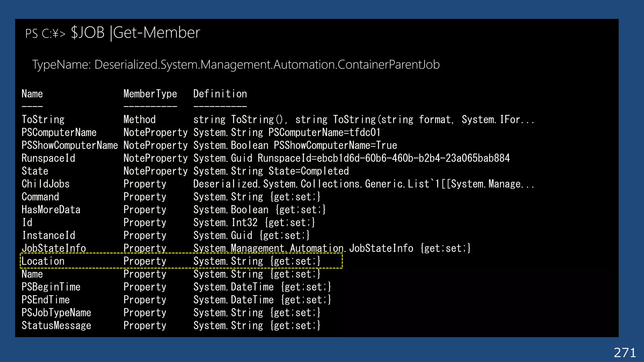Select the ChildJobs property name
Image resolution: width=644 pixels, height=362 pixels.
pyautogui.click(x=46, y=184)
